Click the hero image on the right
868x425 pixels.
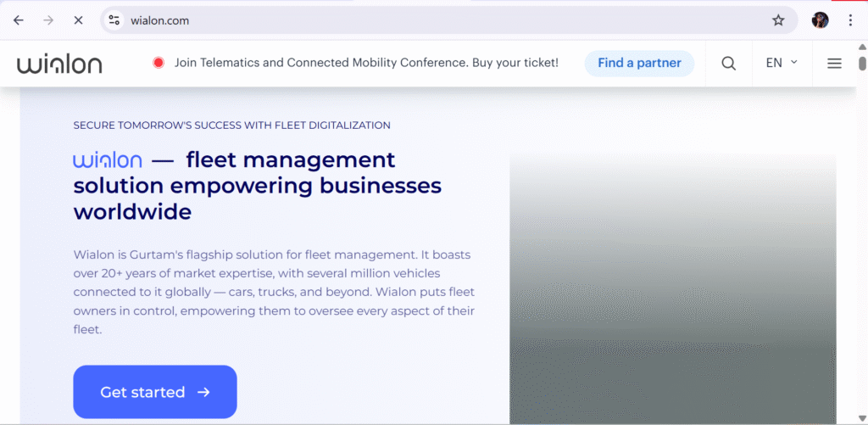coord(672,289)
